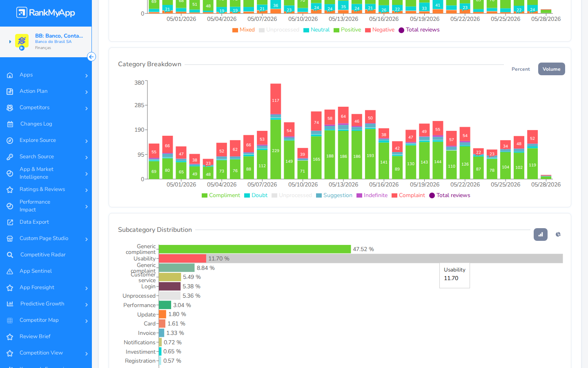Click the Changes Log calendar icon
The width and height of the screenshot is (588, 368).
10,124
